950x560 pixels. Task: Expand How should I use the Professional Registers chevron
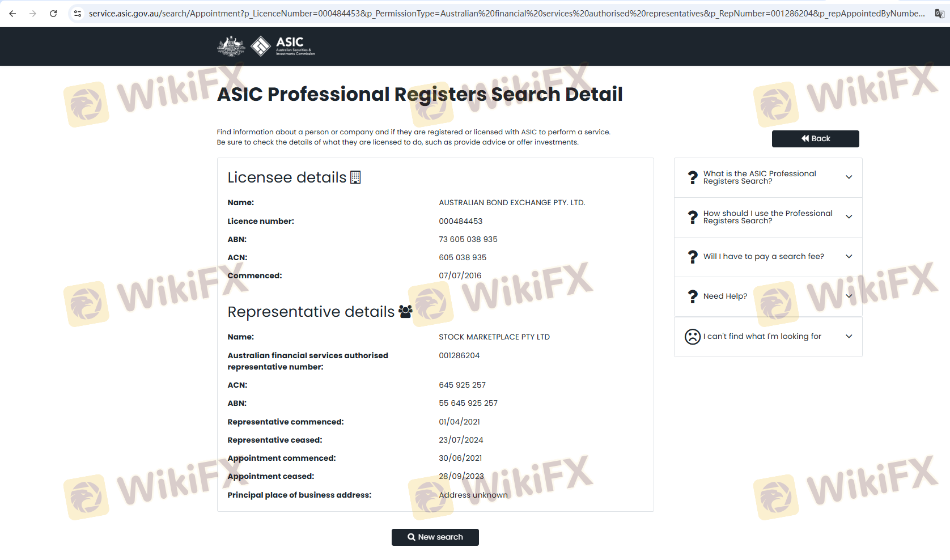(x=849, y=217)
